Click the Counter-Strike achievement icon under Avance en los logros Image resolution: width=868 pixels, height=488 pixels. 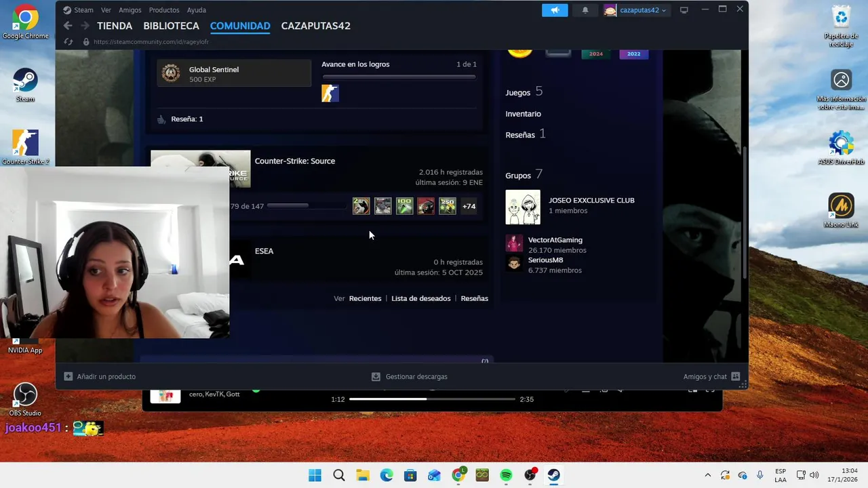330,94
